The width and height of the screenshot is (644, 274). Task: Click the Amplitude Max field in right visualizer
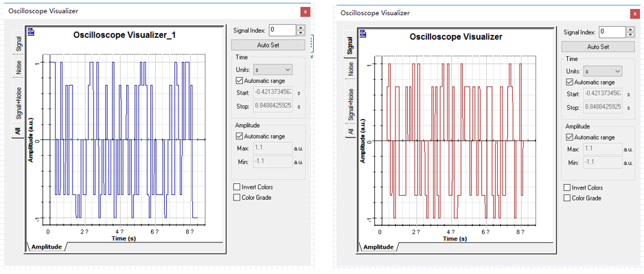[601, 149]
